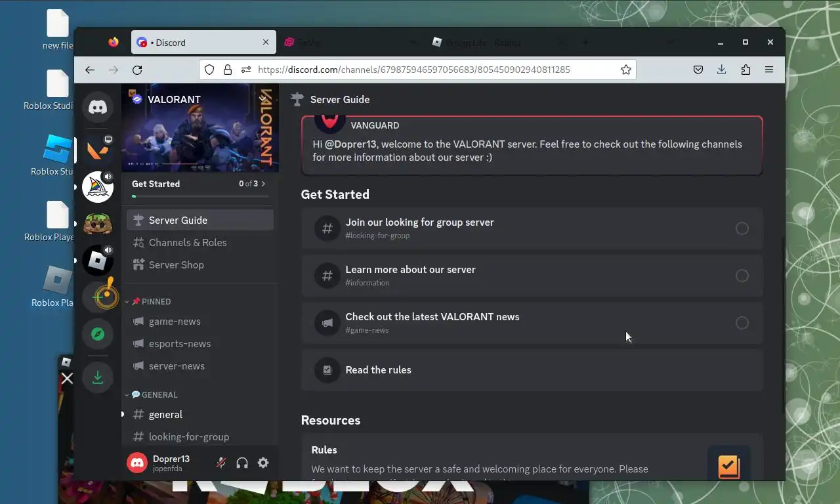This screenshot has width=840, height=504.
Task: Click tracking protection shield in address bar
Action: [x=209, y=70]
